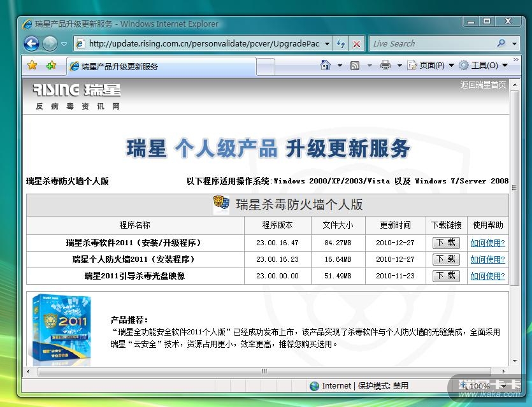The width and height of the screenshot is (532, 407).
Task: Click the 程序名称 column header
Action: pos(134,225)
